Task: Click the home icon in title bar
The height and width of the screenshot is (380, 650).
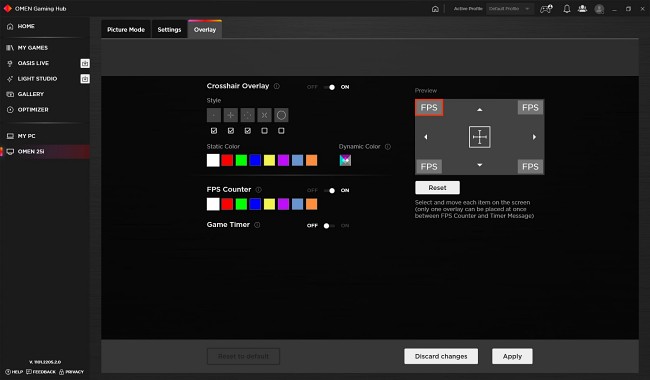Action: (435, 9)
